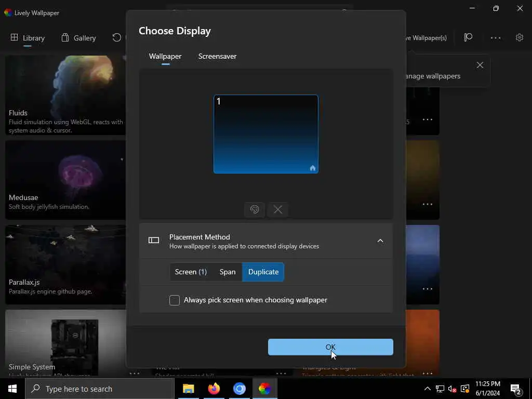Choose the Screen (1) placement option
Screen dimensions: 532x399
coord(191,272)
